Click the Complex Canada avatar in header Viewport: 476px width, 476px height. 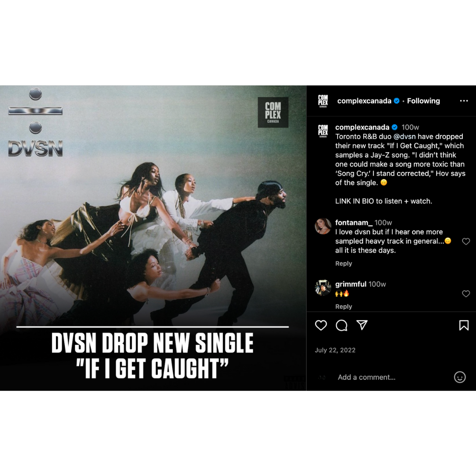[x=323, y=101]
